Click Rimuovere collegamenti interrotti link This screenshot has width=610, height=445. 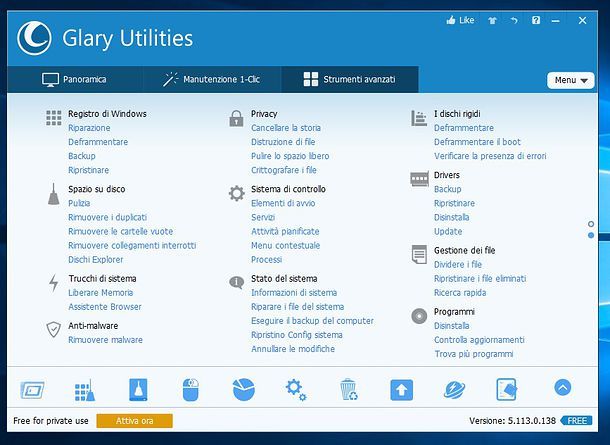[x=132, y=245]
